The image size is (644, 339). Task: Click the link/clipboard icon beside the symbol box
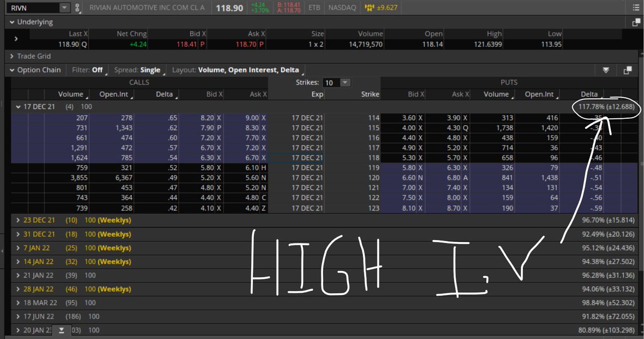coord(78,8)
